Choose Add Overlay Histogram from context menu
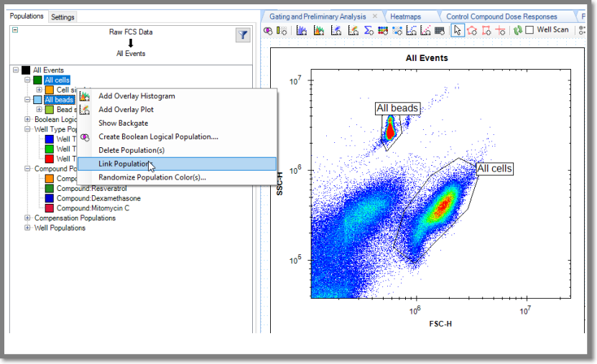597x364 pixels. 177,96
